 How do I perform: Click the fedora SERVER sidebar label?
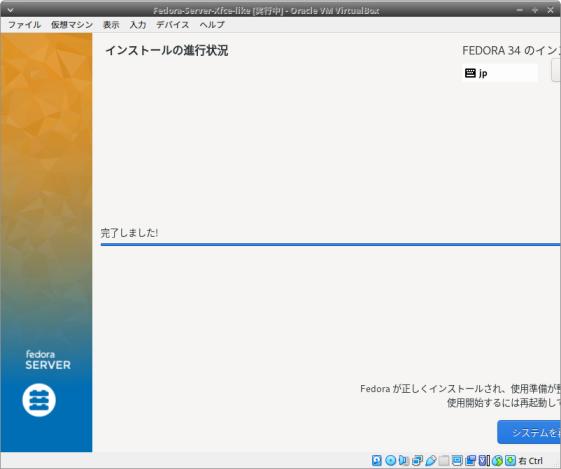coord(48,360)
